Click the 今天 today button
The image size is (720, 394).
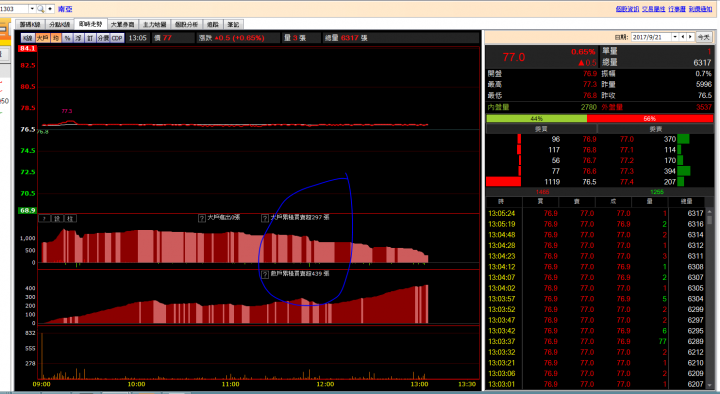[x=703, y=37]
